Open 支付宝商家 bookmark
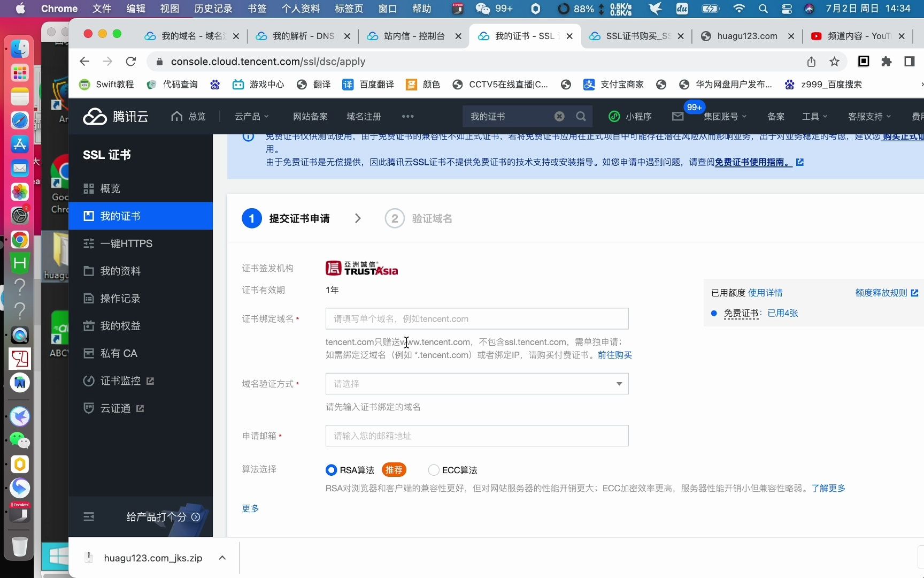 click(x=613, y=85)
